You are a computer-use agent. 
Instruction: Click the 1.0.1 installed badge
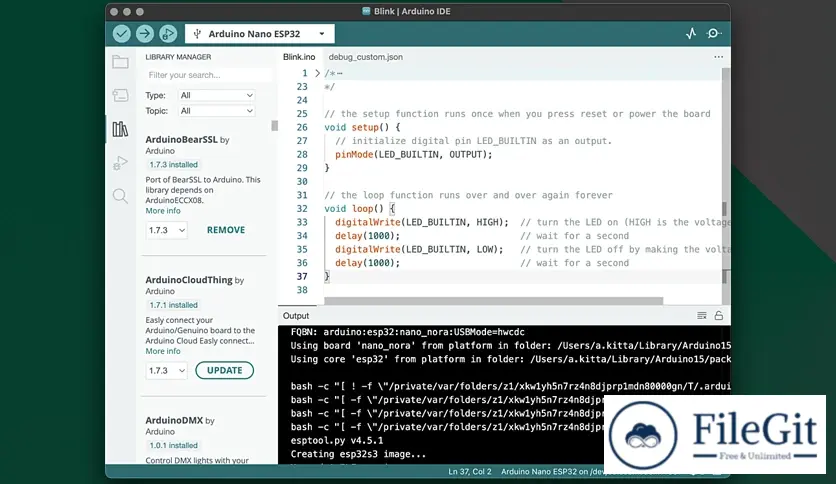(173, 445)
